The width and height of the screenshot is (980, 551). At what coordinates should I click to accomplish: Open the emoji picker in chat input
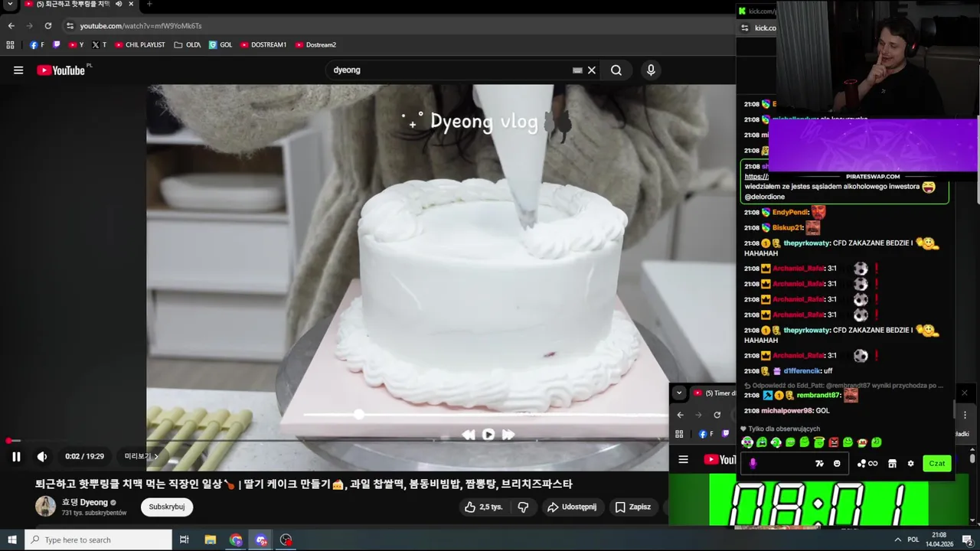837,464
